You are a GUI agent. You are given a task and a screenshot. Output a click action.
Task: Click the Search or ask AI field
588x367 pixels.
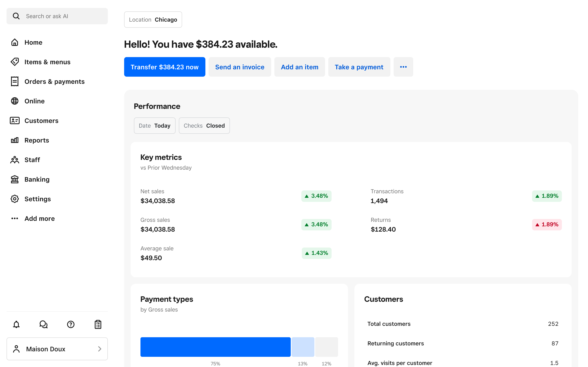click(57, 16)
